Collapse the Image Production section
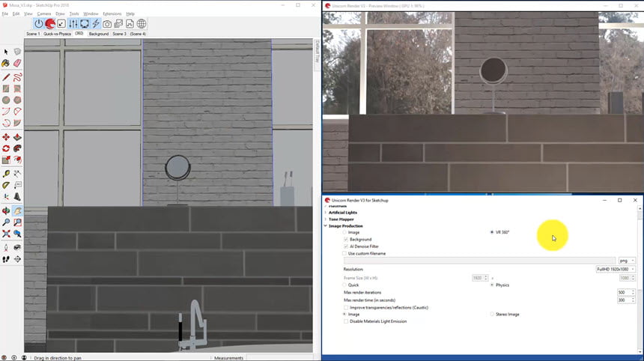This screenshot has height=361, width=644. coord(325,226)
